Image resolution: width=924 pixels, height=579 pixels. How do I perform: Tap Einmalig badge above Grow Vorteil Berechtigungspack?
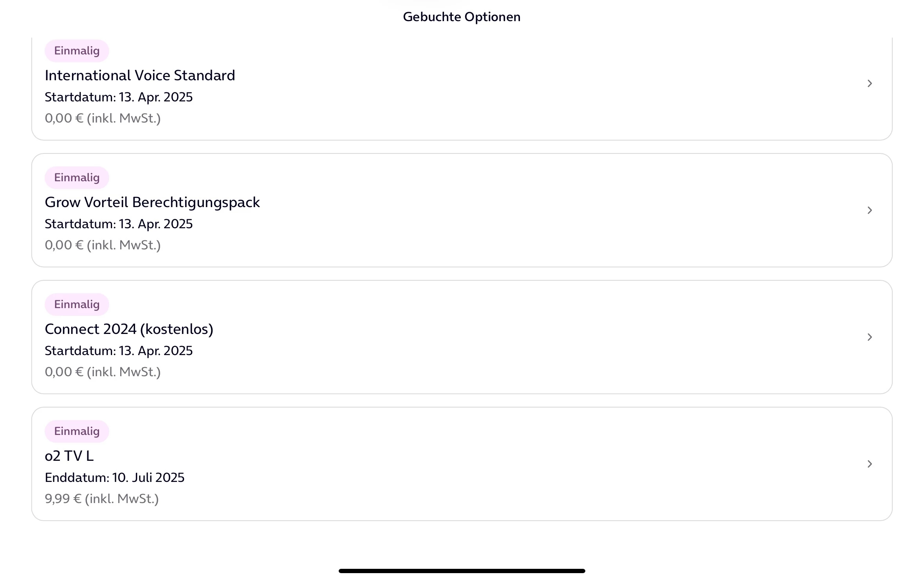[x=77, y=178]
